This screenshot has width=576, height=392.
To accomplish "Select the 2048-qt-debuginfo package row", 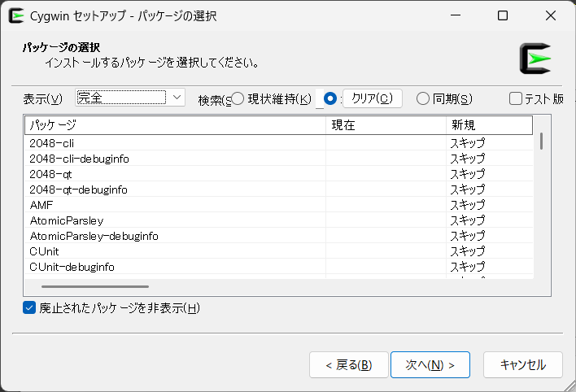I will click(279, 189).
